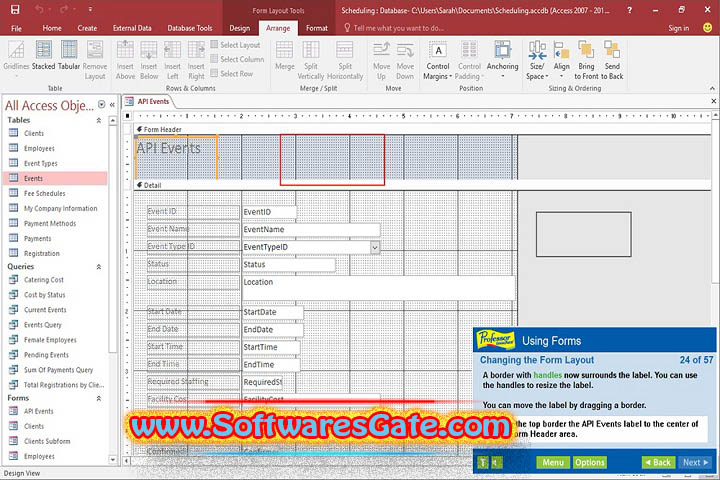Click Split Horizontally
The image size is (720, 480).
coord(345,60)
